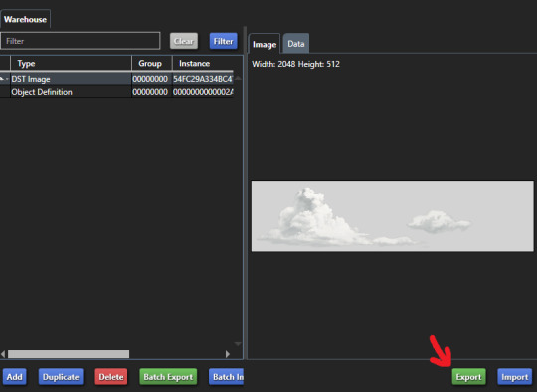Apply the blue Filter button
Image resolution: width=537 pixels, height=392 pixels.
pos(224,41)
